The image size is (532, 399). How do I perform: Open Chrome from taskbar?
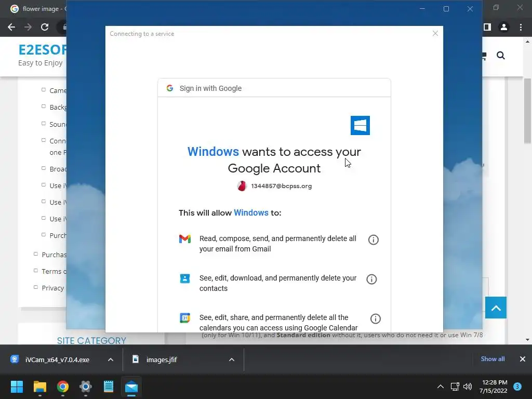(63, 387)
